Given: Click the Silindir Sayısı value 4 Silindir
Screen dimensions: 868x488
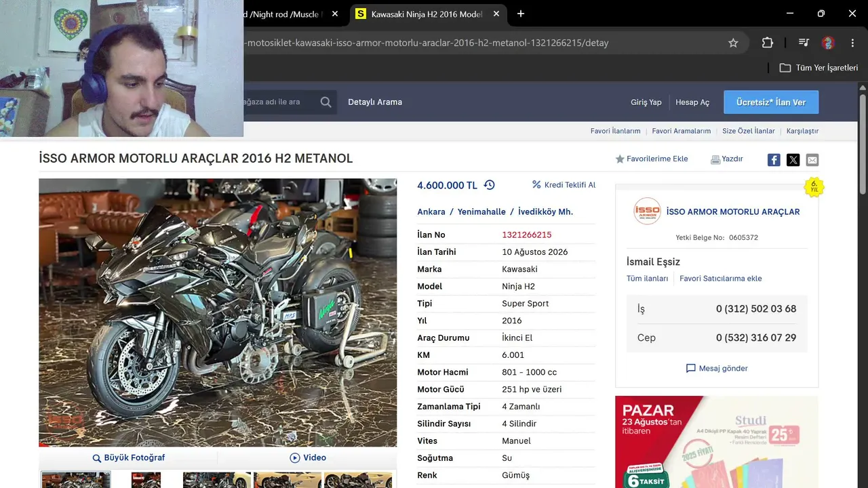Looking at the screenshot, I should [519, 424].
